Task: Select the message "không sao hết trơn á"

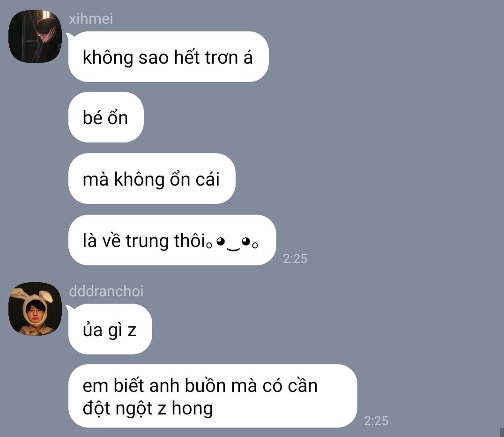Action: [x=169, y=57]
